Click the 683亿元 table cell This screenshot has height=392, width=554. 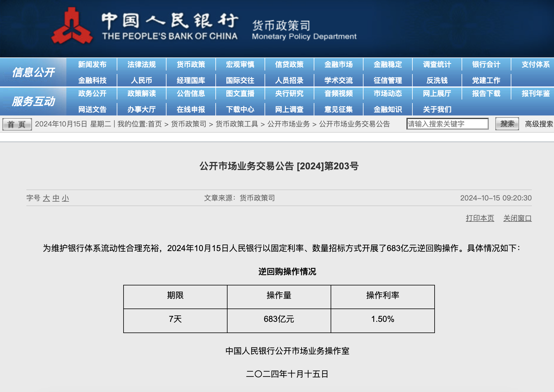[279, 321]
